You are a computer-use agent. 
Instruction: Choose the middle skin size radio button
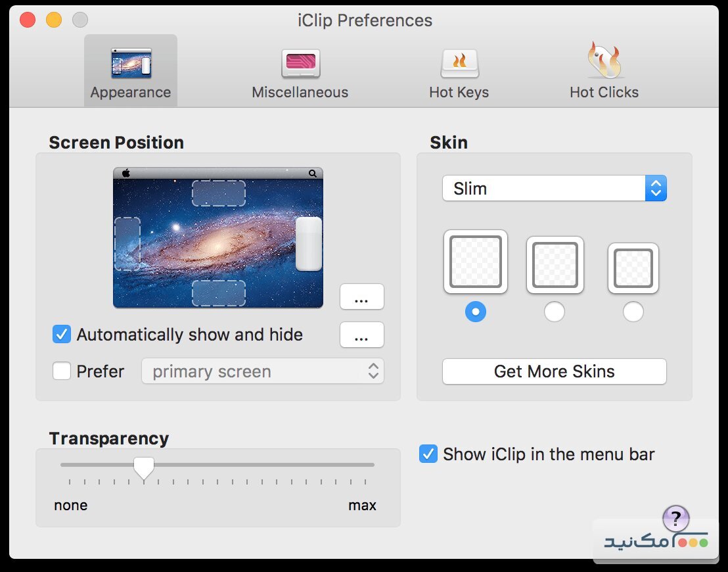[555, 312]
